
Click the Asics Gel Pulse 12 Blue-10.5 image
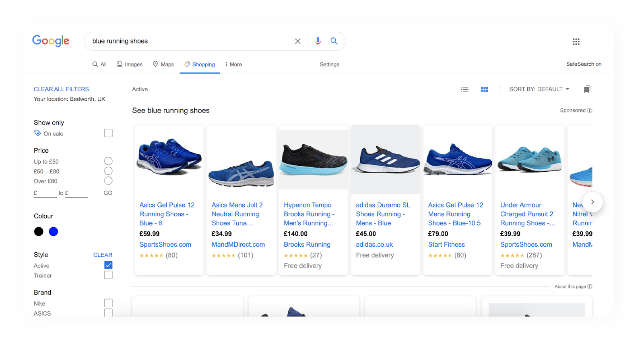pyautogui.click(x=458, y=160)
